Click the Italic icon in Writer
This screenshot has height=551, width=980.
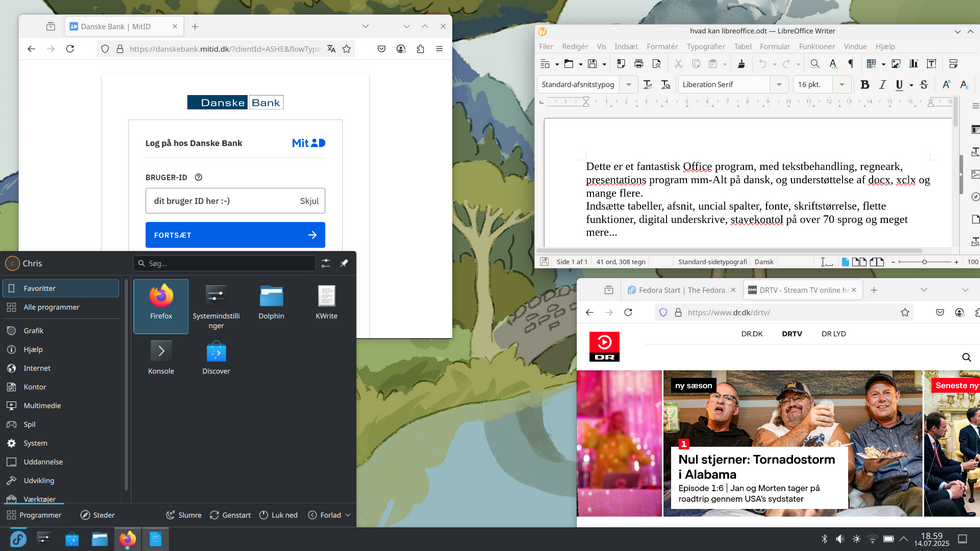[882, 85]
